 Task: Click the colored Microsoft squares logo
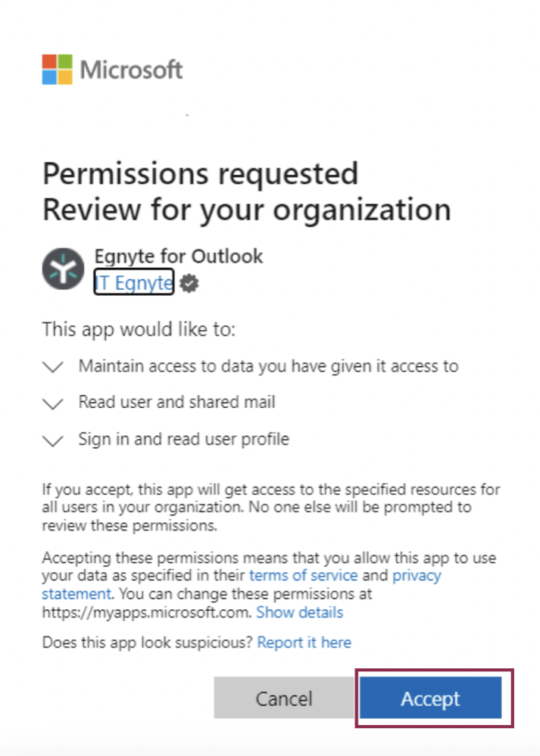pyautogui.click(x=57, y=69)
